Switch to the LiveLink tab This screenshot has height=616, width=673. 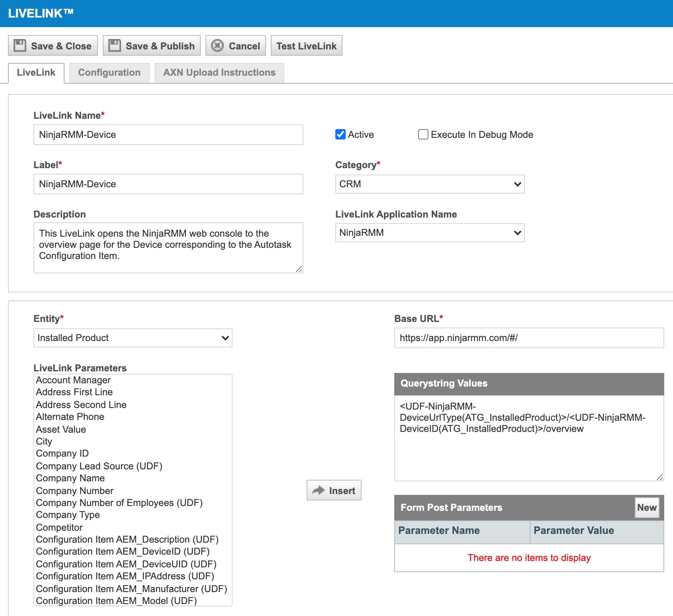click(36, 73)
